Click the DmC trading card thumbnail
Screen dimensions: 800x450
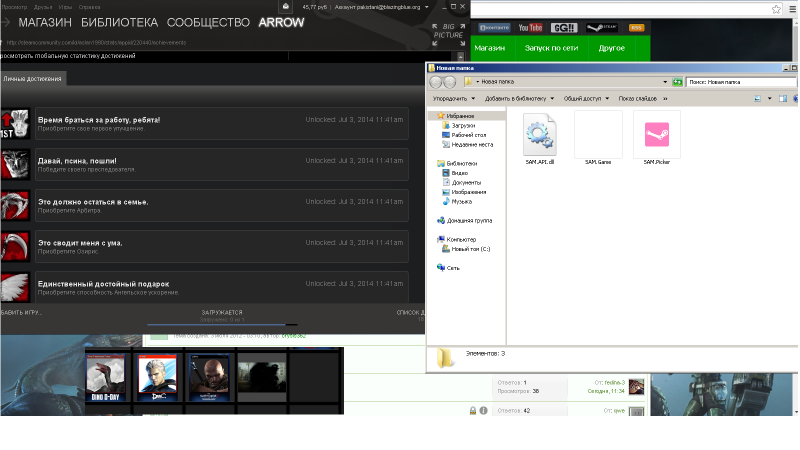point(158,377)
